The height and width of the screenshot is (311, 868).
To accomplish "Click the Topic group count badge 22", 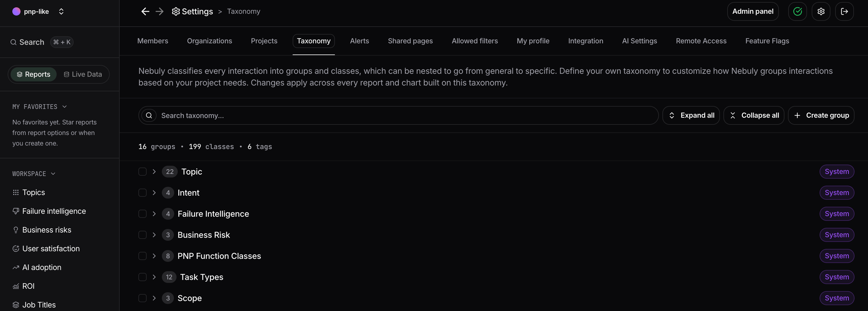I will (169, 172).
